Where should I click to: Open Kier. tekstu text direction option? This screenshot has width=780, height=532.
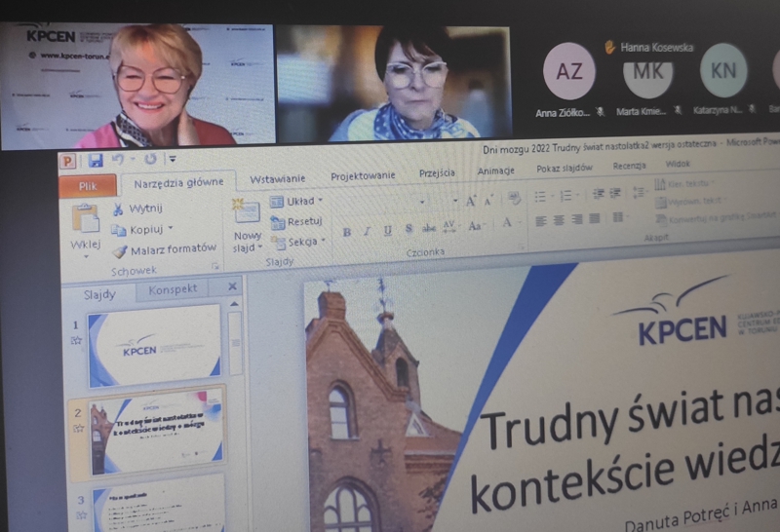point(684,184)
